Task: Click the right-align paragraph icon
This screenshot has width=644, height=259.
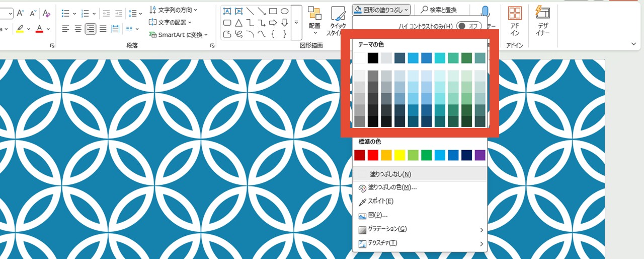Action: tap(91, 29)
